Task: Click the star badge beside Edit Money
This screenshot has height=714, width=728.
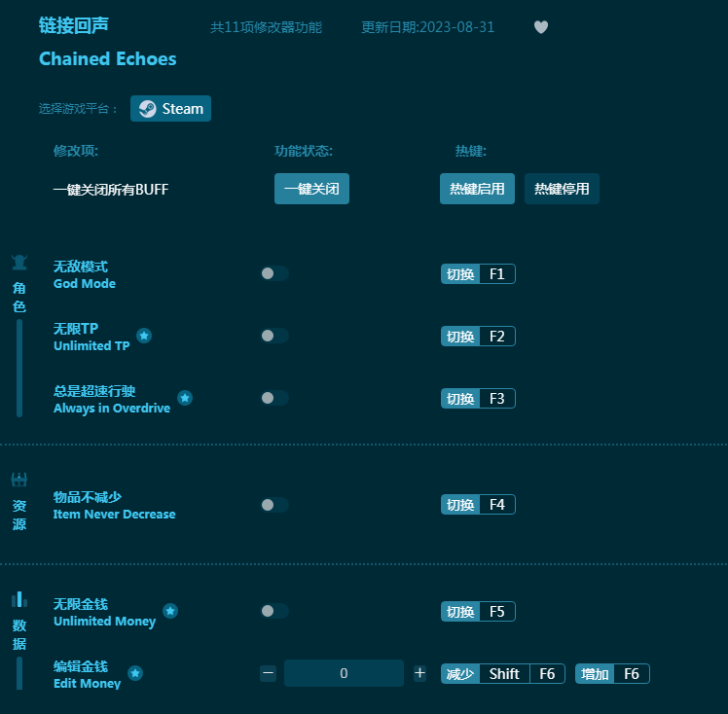Action: (135, 673)
